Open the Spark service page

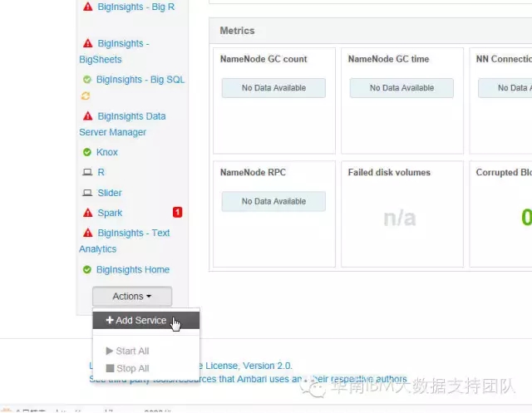pos(110,213)
